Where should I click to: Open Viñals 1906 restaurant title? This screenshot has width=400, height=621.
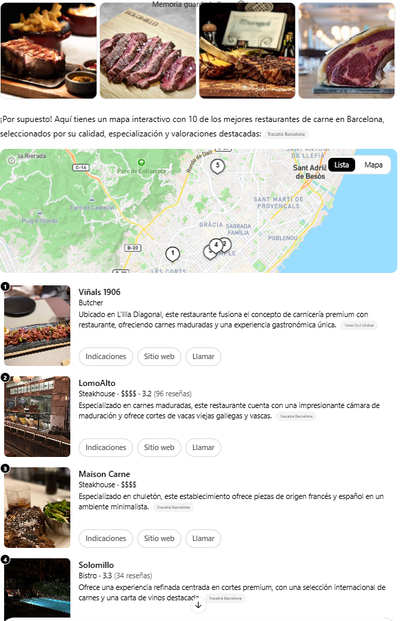pos(99,292)
